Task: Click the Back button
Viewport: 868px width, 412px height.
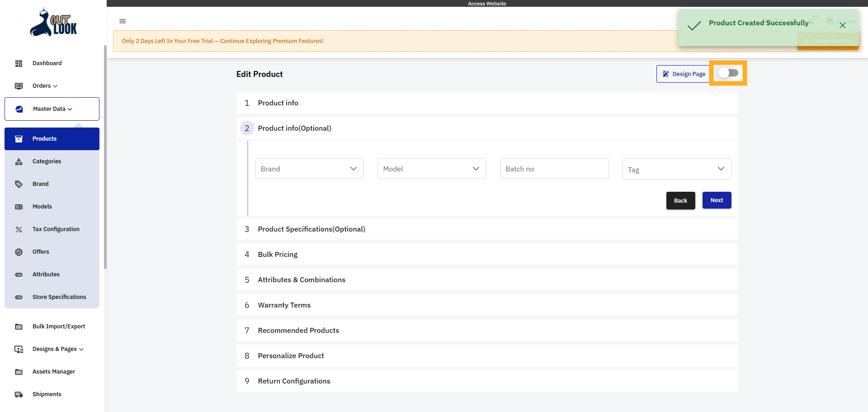Action: click(x=680, y=200)
